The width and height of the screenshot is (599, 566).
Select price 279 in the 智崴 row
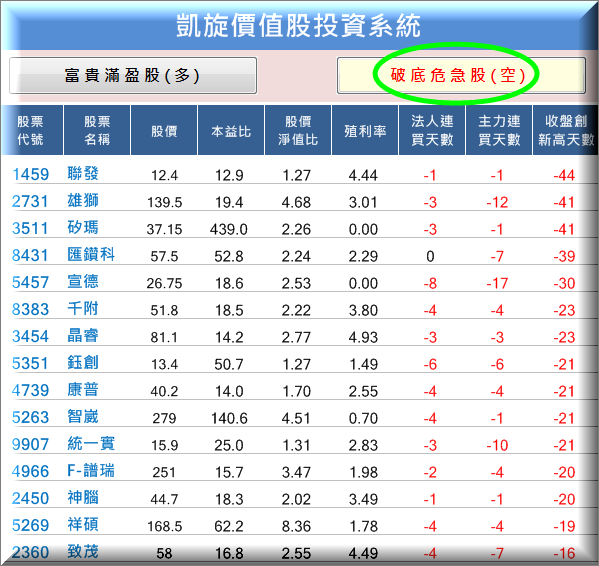[164, 418]
